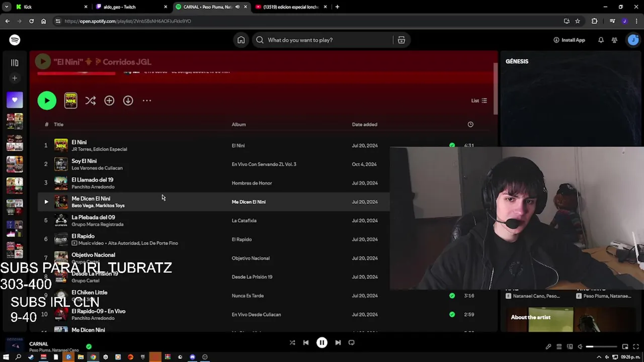Toggle saved checkmark on El Nini row

pos(452,145)
